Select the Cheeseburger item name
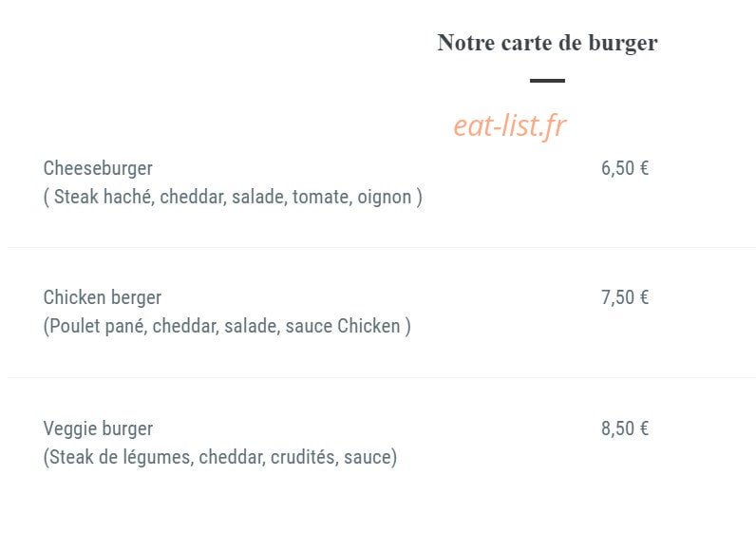 [98, 168]
